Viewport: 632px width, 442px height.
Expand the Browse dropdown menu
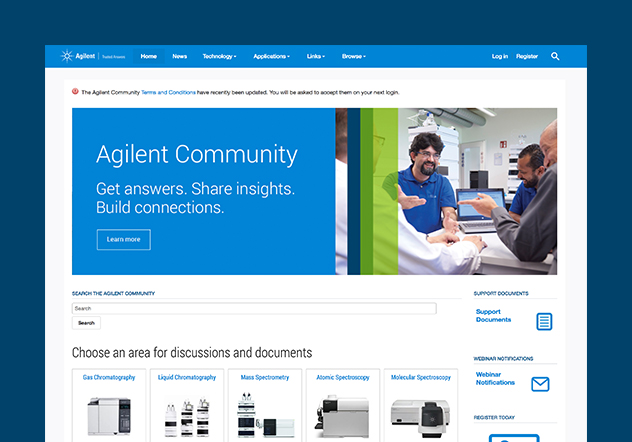pos(354,56)
